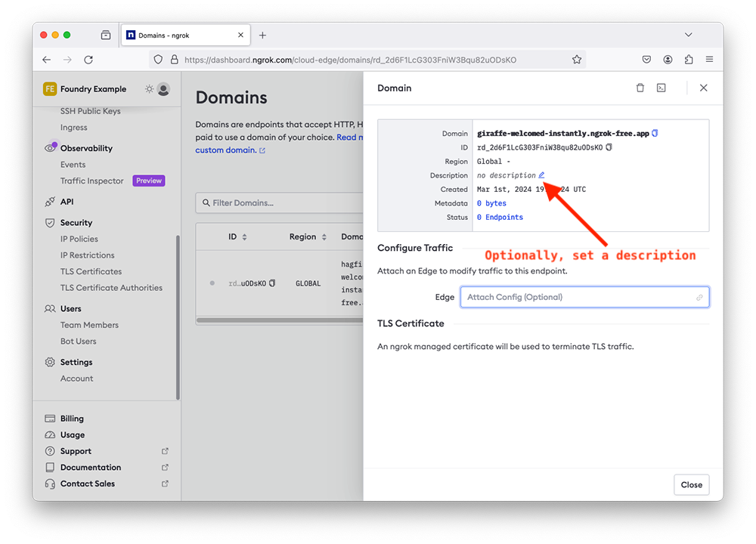Click the site security padlock icon
This screenshot has width=756, height=544.
pyautogui.click(x=174, y=60)
